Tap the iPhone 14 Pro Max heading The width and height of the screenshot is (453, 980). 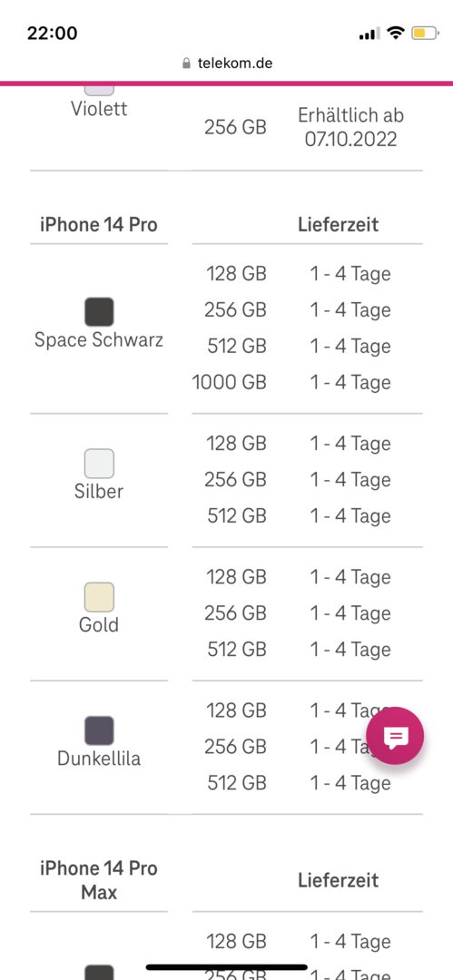coord(99,880)
